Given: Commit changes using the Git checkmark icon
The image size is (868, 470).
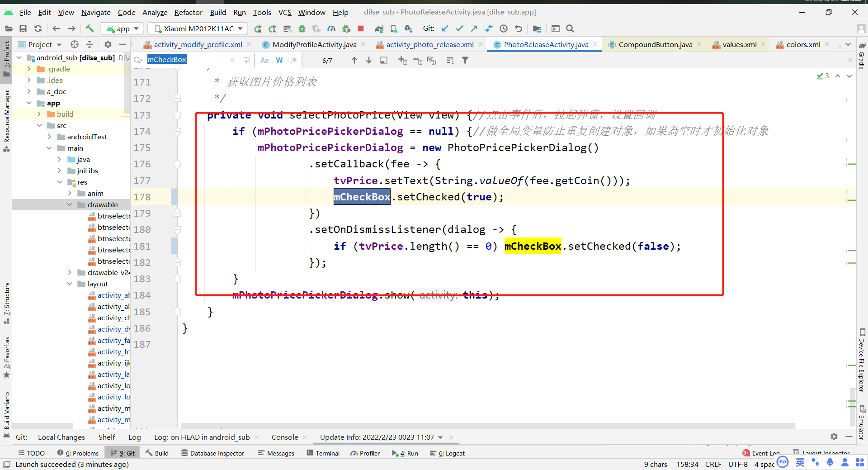Looking at the screenshot, I should point(460,28).
